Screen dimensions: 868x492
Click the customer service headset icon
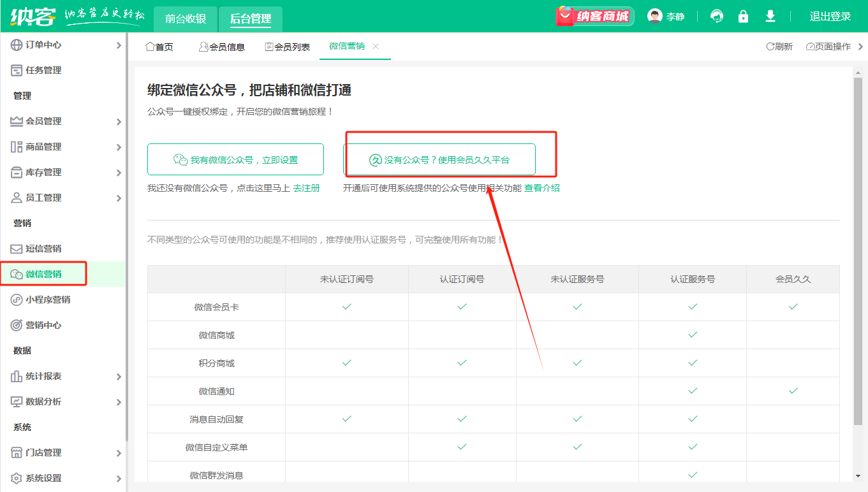[x=717, y=17]
